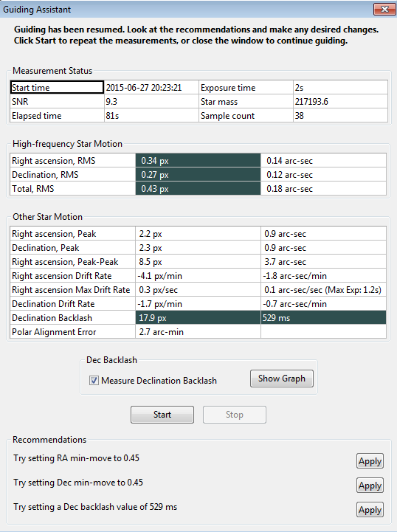Select the Start time cell

point(57,87)
